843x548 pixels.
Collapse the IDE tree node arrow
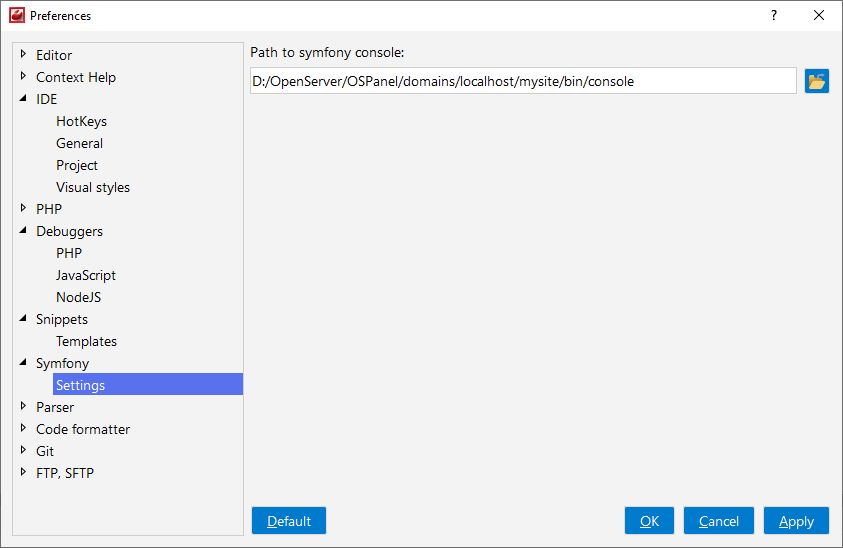(x=23, y=98)
